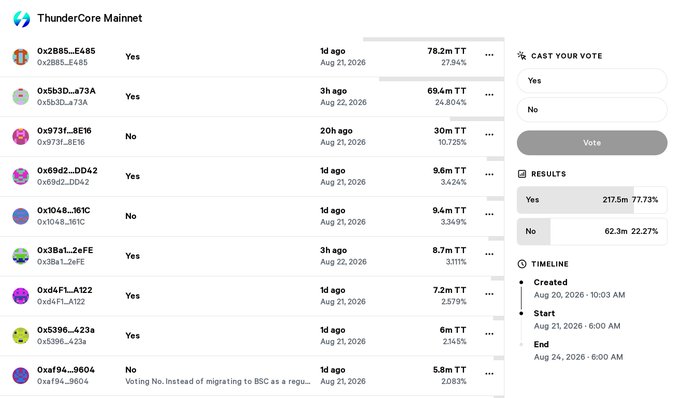
Task: Open more options for the 0x3Ba1...2eFE vote
Action: pos(489,254)
